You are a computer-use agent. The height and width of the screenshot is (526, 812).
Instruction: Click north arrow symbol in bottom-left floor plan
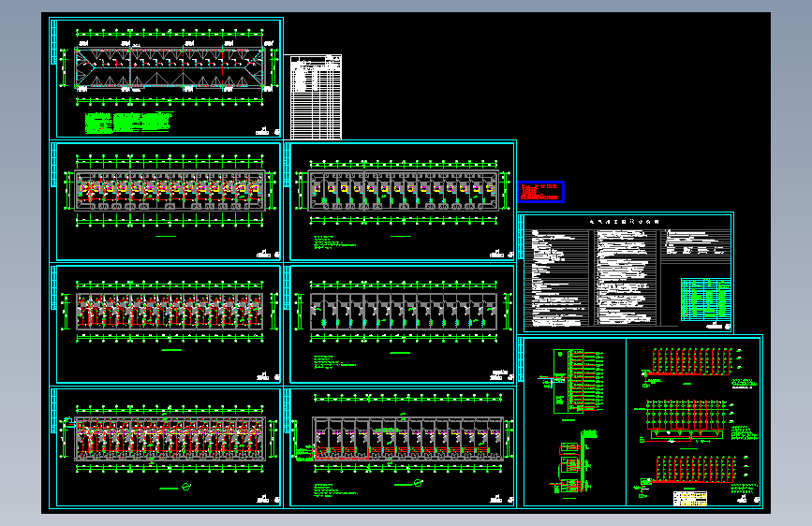[x=186, y=487]
